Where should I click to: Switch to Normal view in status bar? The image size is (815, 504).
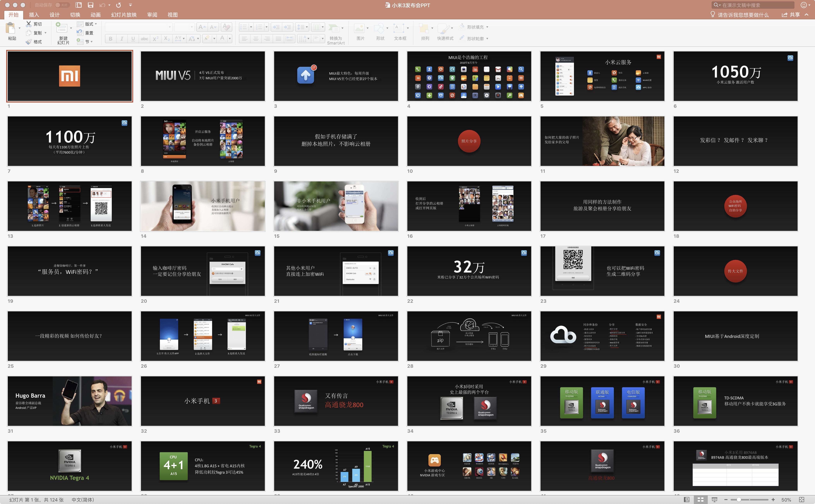[687, 500]
